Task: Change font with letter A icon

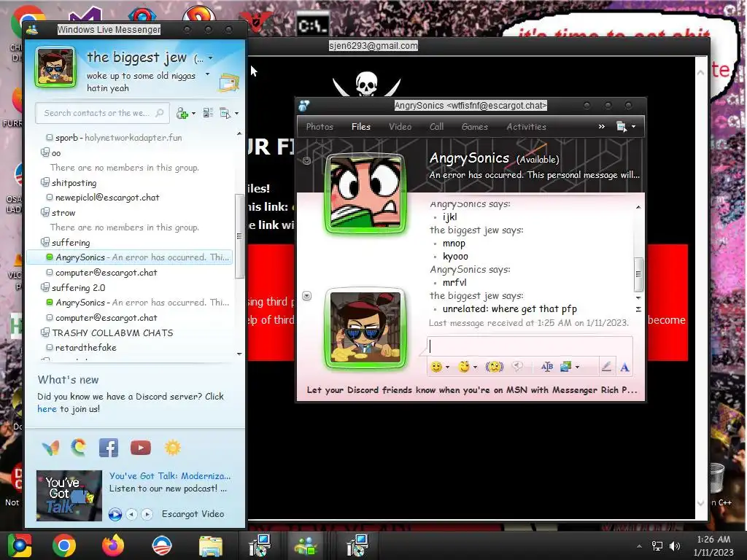Action: (x=624, y=367)
